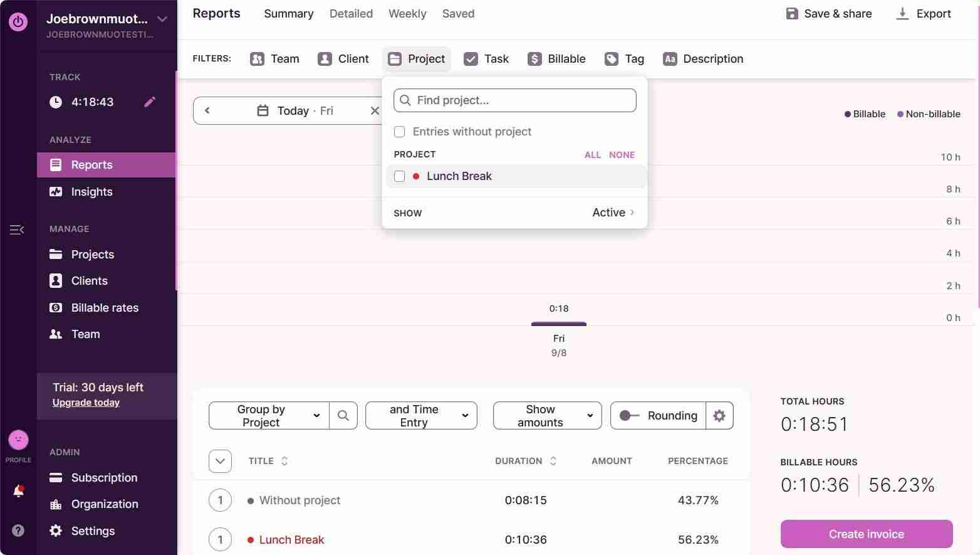
Task: Click the search icon beside Group by
Action: pos(343,416)
